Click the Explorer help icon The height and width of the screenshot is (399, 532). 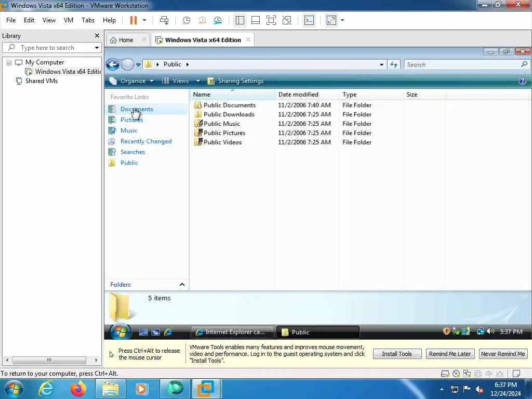click(x=523, y=81)
